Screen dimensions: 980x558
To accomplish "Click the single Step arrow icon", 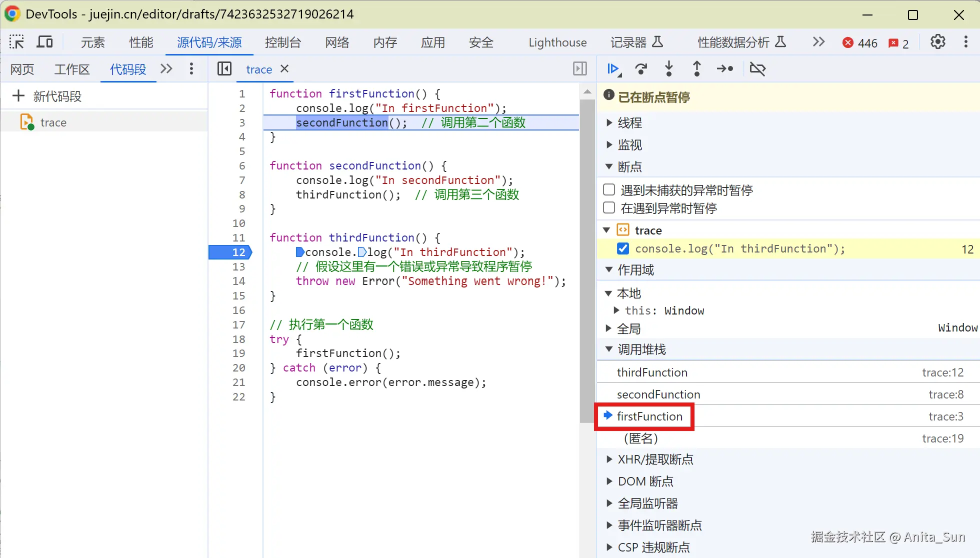I will 724,68.
